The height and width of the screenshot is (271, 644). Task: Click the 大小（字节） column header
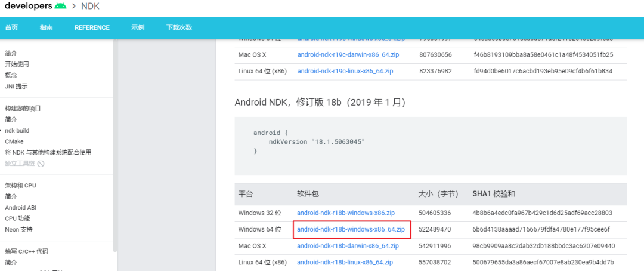point(439,194)
